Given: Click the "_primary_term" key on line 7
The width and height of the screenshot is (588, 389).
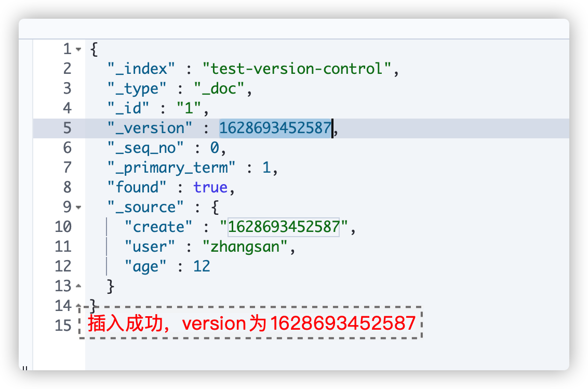Looking at the screenshot, I should (x=171, y=167).
